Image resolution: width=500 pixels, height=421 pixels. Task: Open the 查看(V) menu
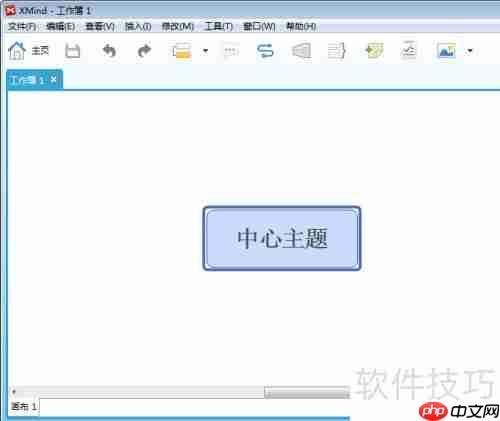100,26
